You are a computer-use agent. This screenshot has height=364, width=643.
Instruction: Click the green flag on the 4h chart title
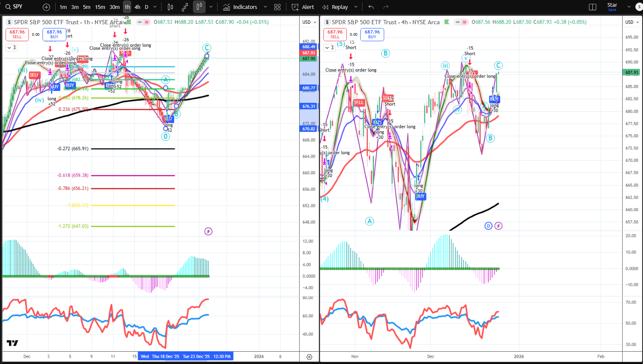(447, 22)
